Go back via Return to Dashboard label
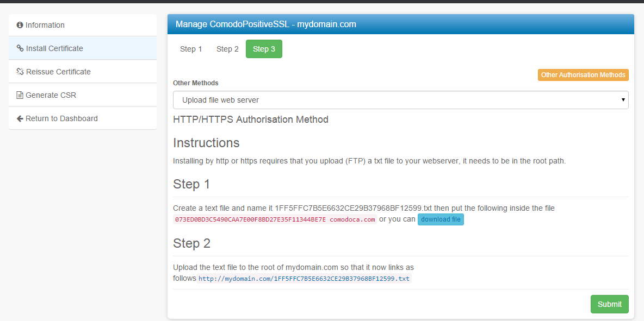 [61, 118]
